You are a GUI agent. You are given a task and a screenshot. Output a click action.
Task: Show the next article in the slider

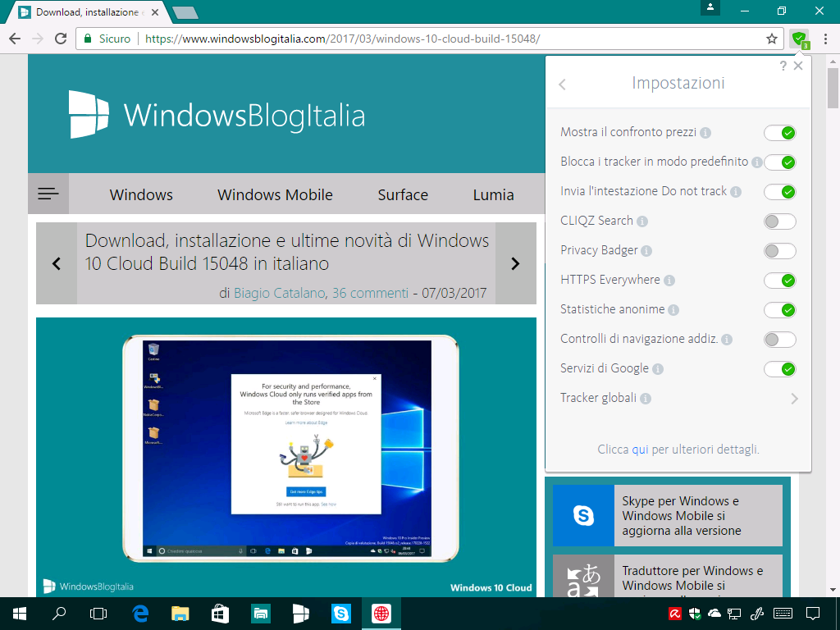515,263
